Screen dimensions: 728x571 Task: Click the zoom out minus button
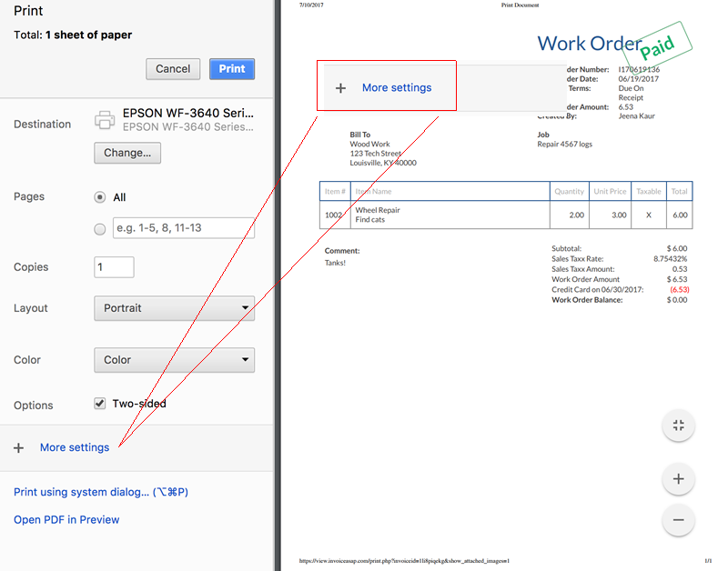[x=678, y=520]
